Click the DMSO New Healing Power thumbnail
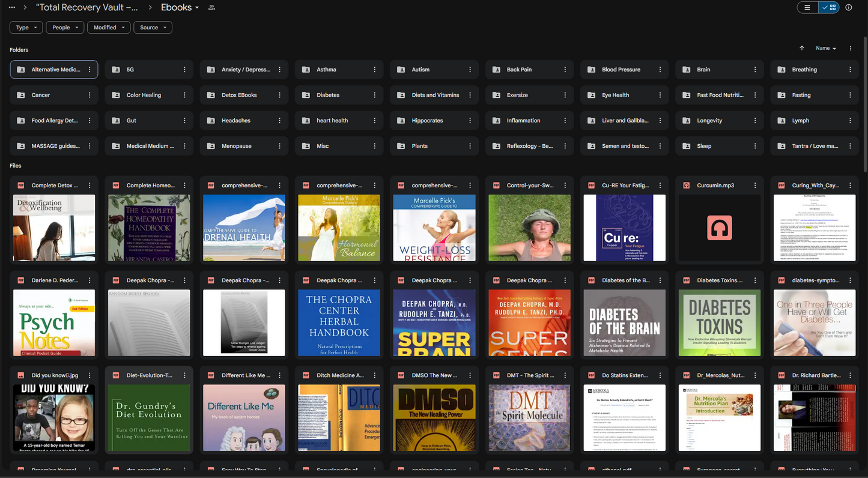Image resolution: width=868 pixels, height=478 pixels. point(434,418)
